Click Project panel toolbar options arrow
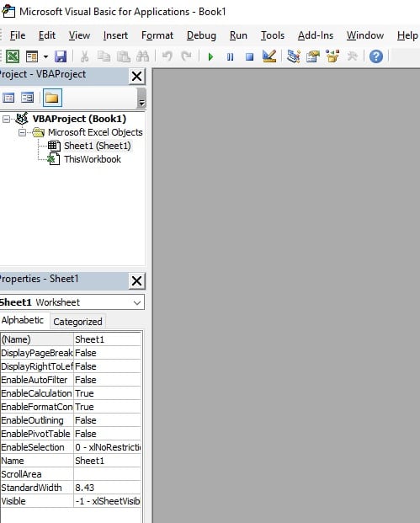Image resolution: width=420 pixels, height=523 pixels. pos(141,98)
